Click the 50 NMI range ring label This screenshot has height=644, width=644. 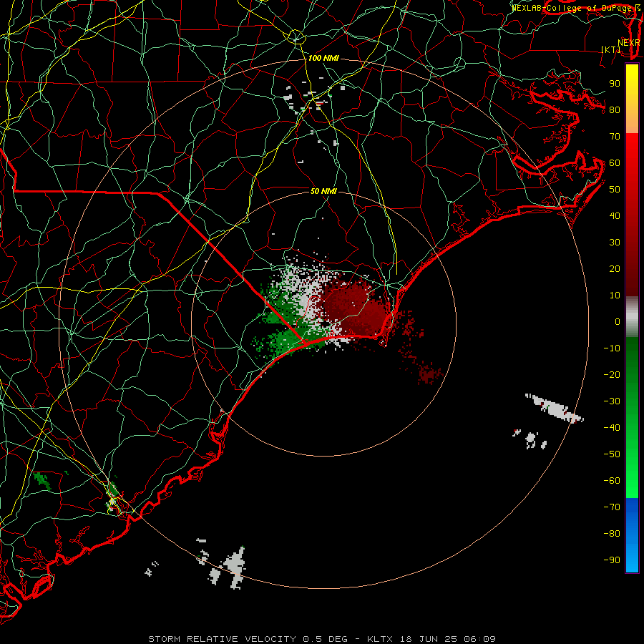(x=323, y=191)
